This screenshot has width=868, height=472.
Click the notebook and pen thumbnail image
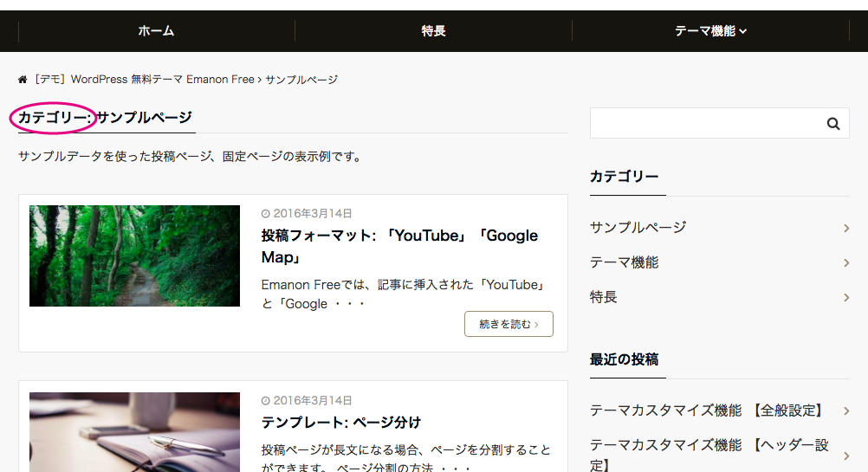coord(134,432)
